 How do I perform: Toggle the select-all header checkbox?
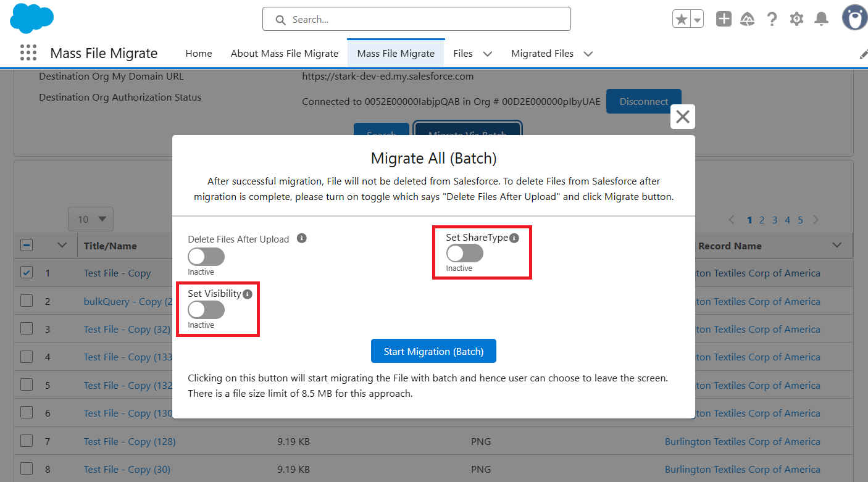point(27,246)
